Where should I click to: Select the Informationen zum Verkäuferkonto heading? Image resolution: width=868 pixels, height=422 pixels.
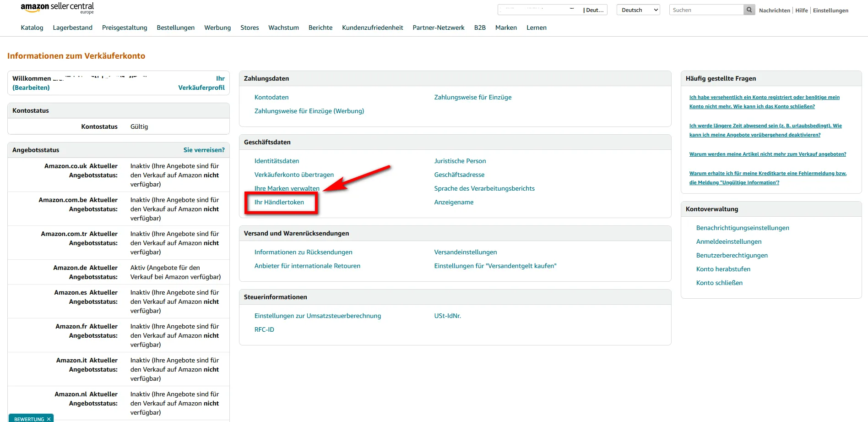[x=76, y=56]
